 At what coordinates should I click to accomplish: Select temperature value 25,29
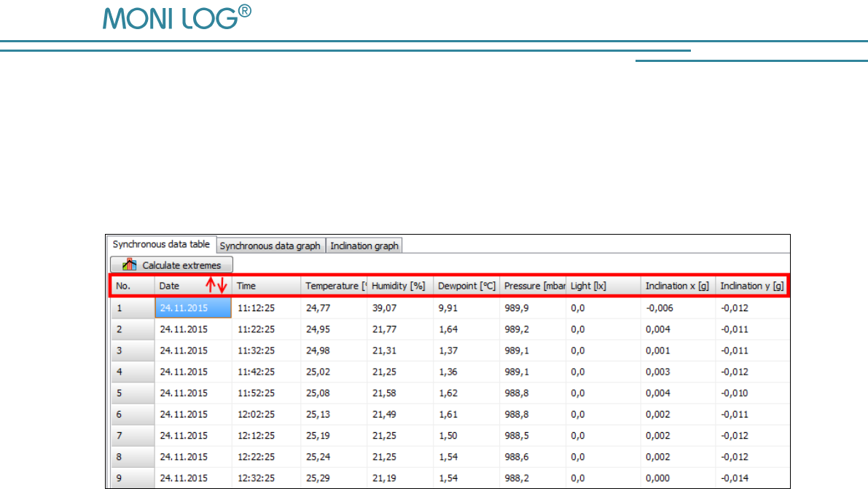pos(318,478)
